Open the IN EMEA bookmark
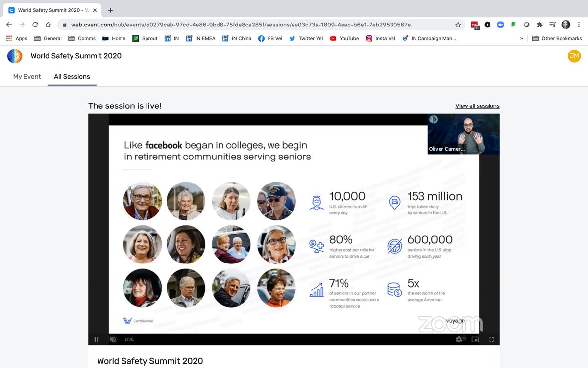588x368 pixels. [200, 38]
